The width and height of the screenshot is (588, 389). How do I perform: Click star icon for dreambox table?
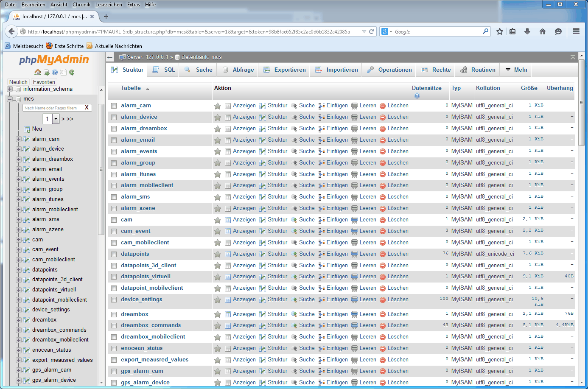click(218, 315)
